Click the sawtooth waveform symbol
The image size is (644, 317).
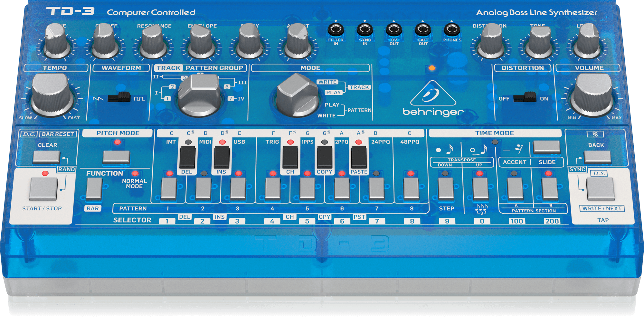click(98, 98)
